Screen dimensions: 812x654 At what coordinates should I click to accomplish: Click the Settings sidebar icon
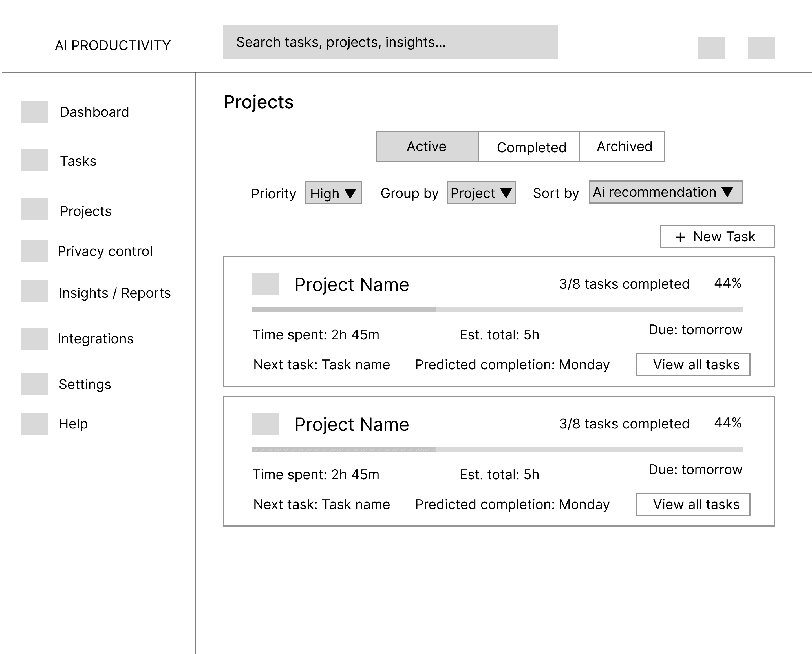(x=34, y=384)
